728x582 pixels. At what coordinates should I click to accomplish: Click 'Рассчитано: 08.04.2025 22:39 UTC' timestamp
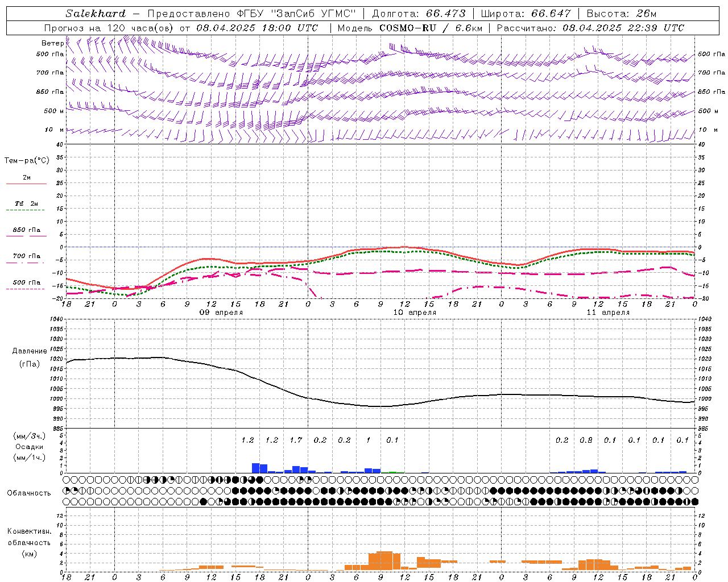[x=590, y=28]
